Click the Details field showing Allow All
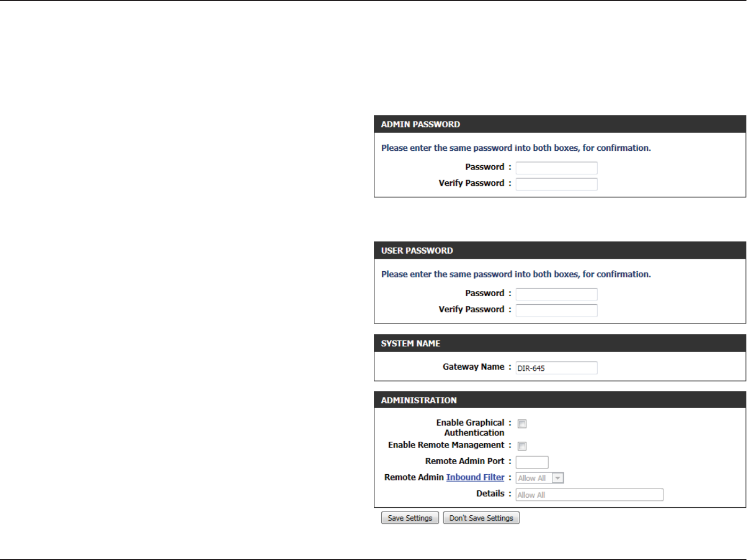747x560 pixels. pos(589,494)
